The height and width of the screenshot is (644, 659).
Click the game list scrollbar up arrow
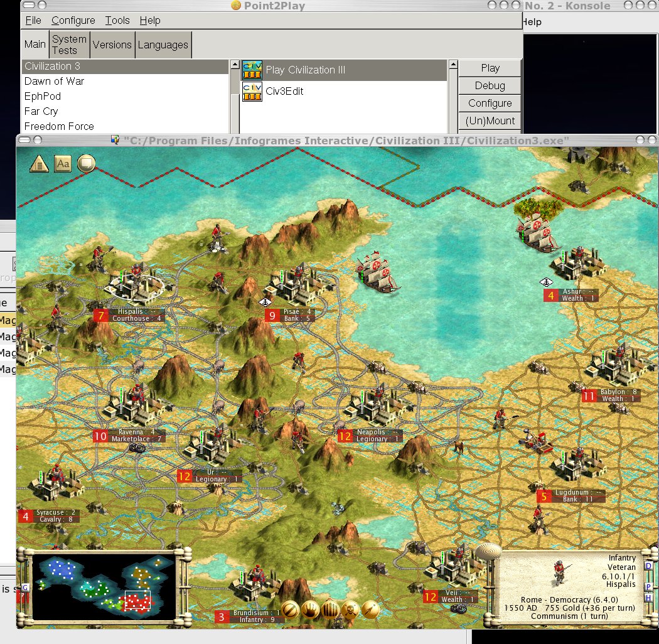(x=235, y=65)
